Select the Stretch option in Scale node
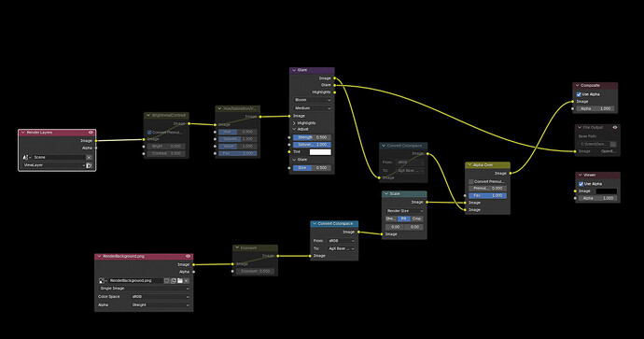This screenshot has height=339, width=644. [390, 219]
